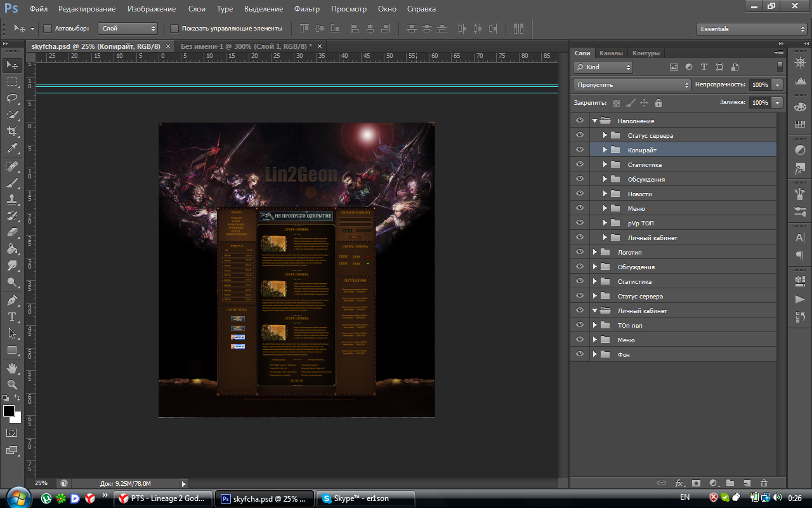Switch to the Каналы tab

(611, 53)
